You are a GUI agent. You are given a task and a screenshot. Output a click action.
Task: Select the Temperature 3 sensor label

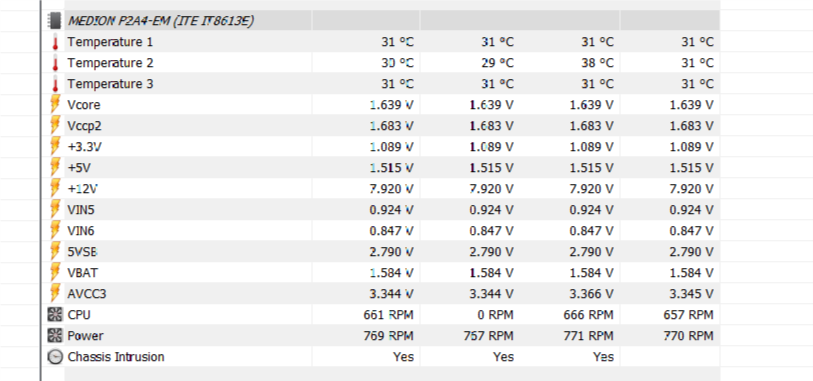click(110, 84)
